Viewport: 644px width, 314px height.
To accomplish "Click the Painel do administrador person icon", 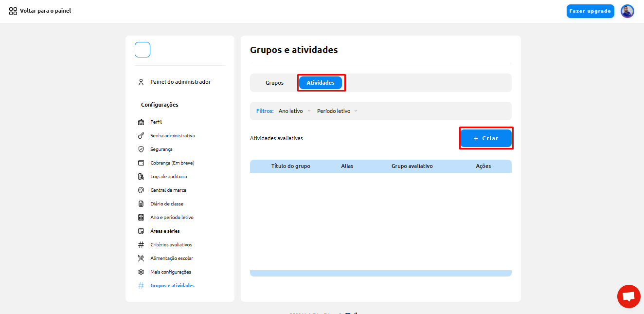I will tap(141, 82).
